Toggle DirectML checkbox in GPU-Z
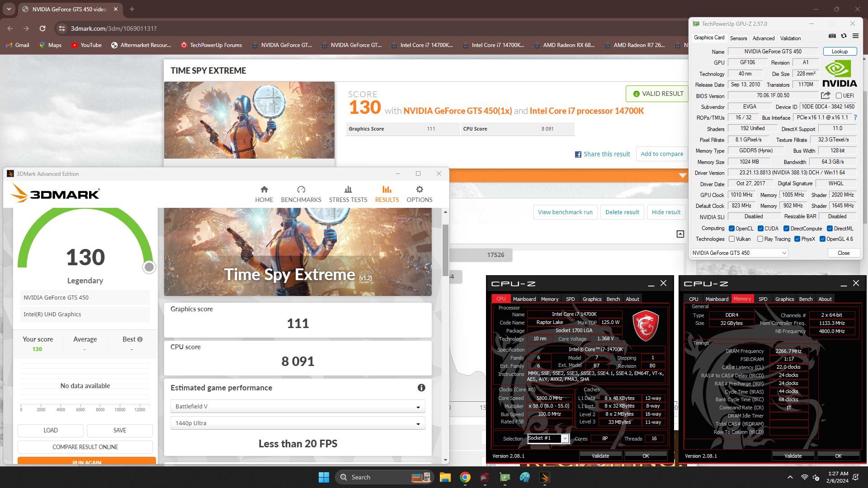Image resolution: width=868 pixels, height=488 pixels. tap(830, 229)
